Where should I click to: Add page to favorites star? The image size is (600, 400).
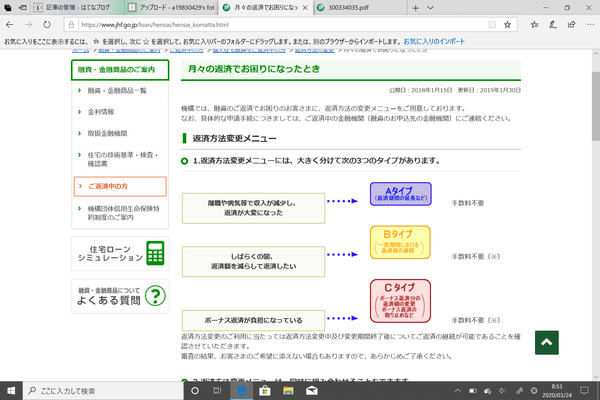click(x=507, y=25)
